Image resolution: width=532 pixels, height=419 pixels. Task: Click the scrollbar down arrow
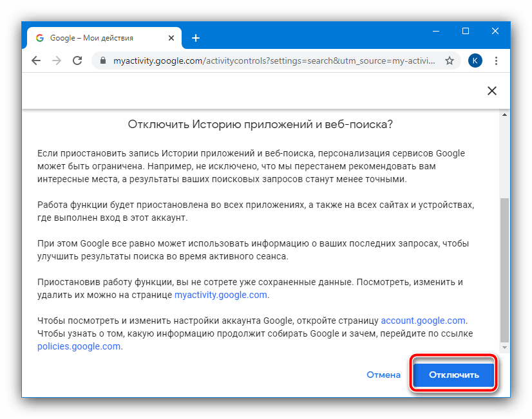(x=504, y=347)
